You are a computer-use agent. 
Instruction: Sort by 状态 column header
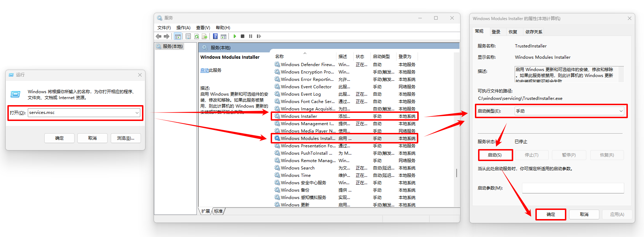click(362, 56)
